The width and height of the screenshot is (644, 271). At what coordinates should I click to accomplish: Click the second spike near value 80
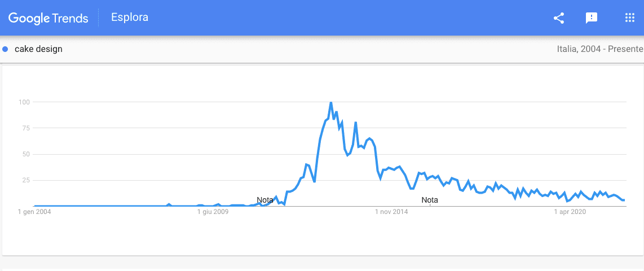pyautogui.click(x=356, y=122)
